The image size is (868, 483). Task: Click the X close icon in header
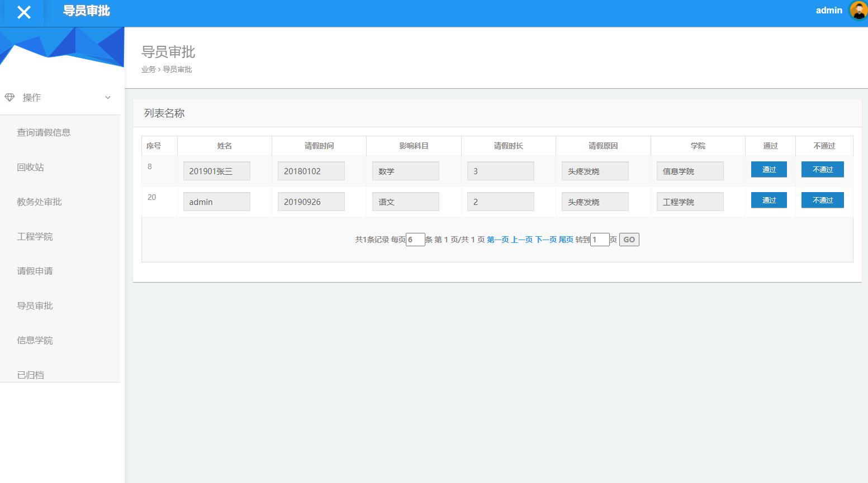23,12
